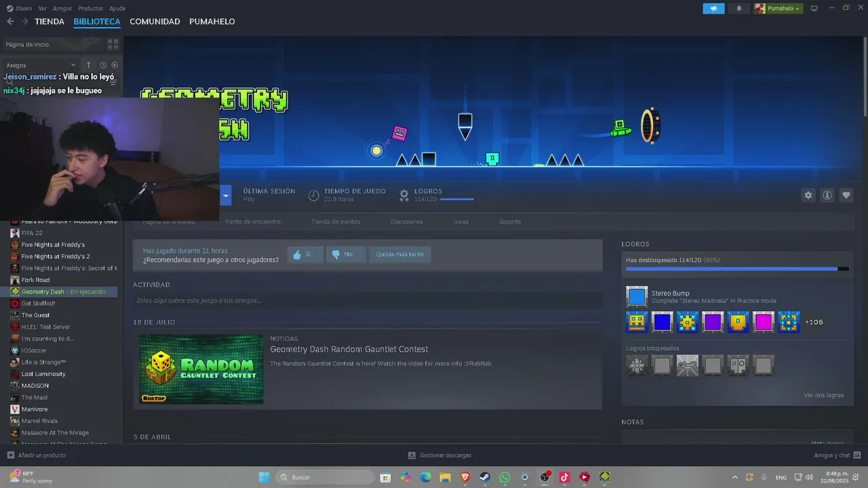The width and height of the screenshot is (868, 488).
Task: Open OBS Studio from the taskbar
Action: (x=545, y=477)
